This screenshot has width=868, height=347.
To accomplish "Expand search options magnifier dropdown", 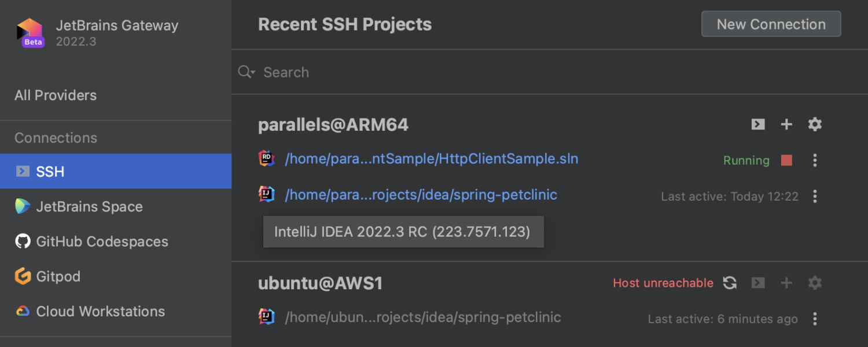I will (x=247, y=72).
